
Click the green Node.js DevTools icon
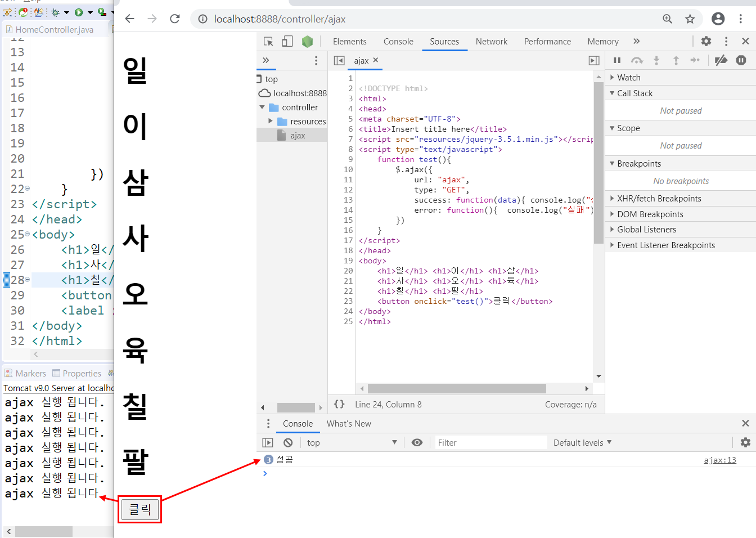(x=307, y=41)
